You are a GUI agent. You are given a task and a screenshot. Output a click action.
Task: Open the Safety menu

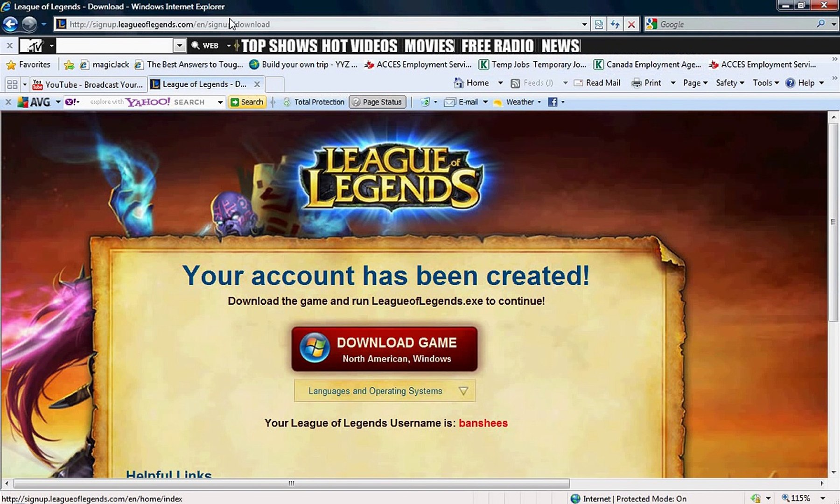730,83
